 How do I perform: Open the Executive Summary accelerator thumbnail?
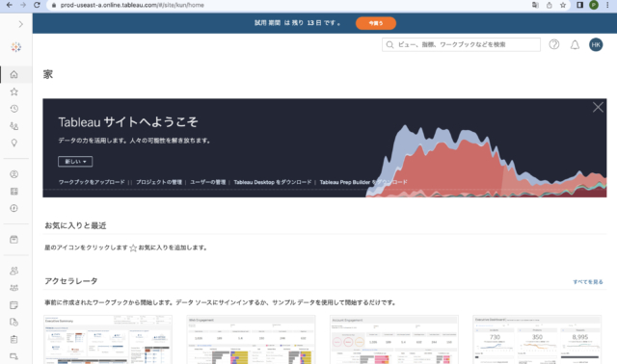pos(107,340)
